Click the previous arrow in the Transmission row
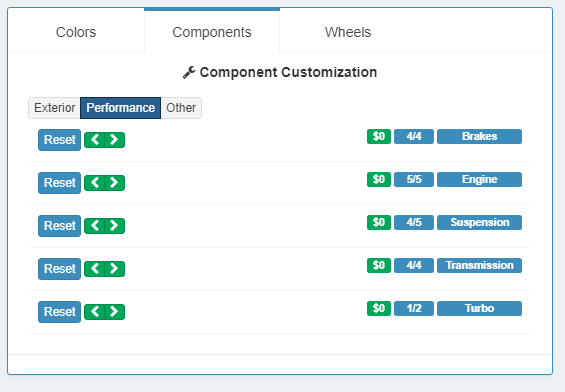The height and width of the screenshot is (392, 565). pyautogui.click(x=94, y=269)
